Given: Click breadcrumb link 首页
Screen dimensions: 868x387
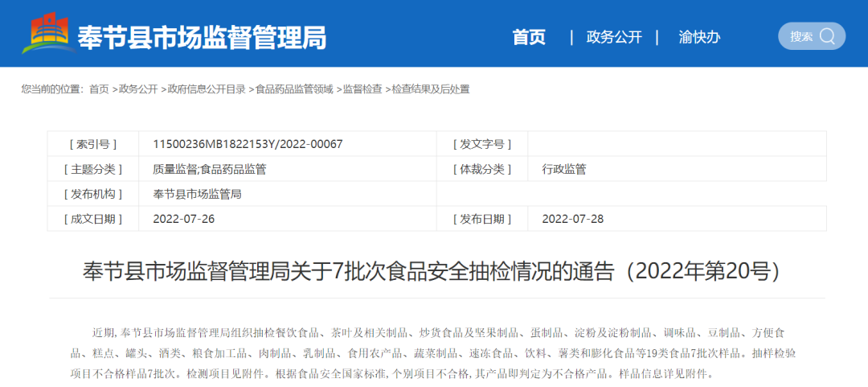Looking at the screenshot, I should point(99,89).
